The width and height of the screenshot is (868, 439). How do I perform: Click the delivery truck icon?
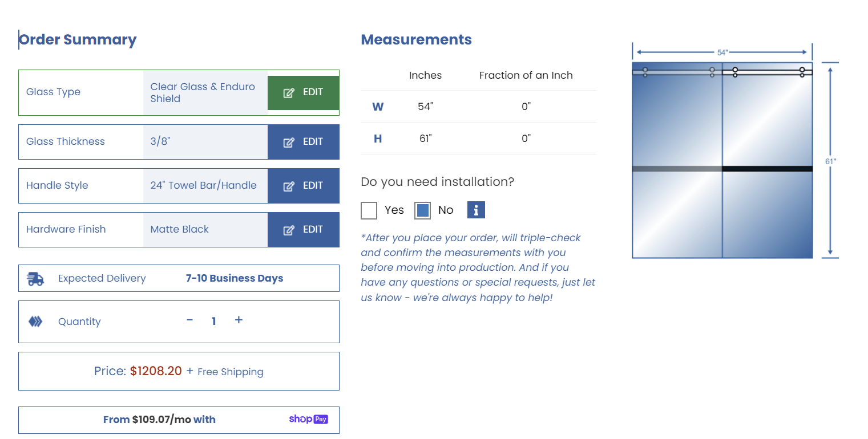coord(35,279)
